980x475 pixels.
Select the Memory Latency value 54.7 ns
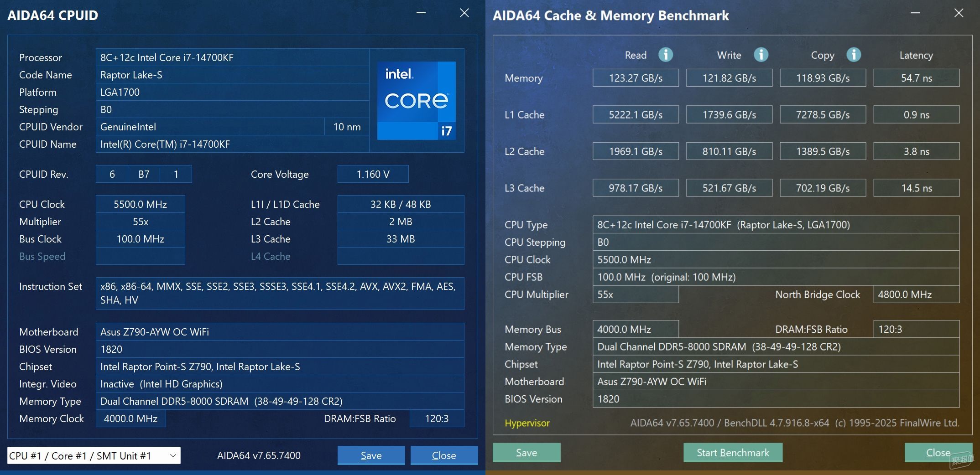916,78
